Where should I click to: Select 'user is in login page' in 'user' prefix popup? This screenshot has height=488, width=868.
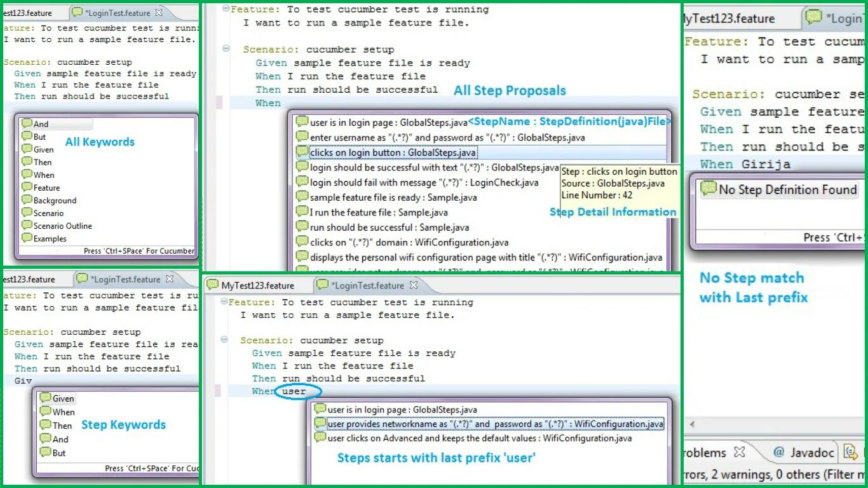395,410
